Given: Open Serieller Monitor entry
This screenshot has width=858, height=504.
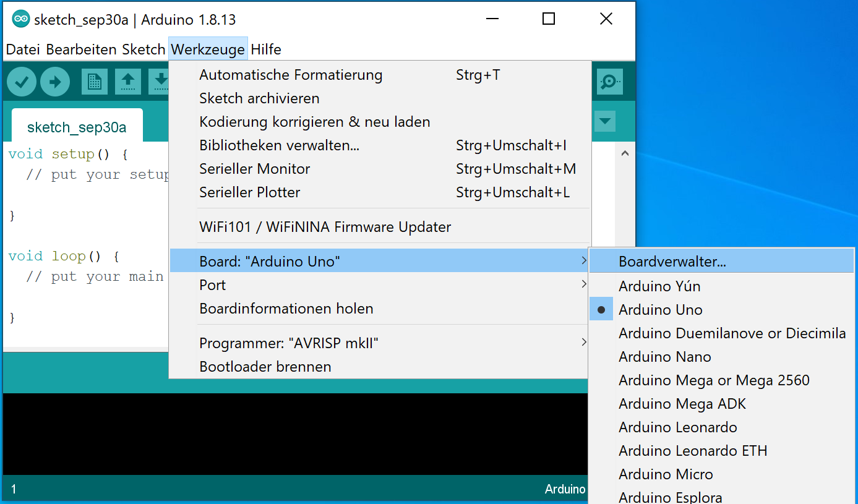Looking at the screenshot, I should pos(380,169).
